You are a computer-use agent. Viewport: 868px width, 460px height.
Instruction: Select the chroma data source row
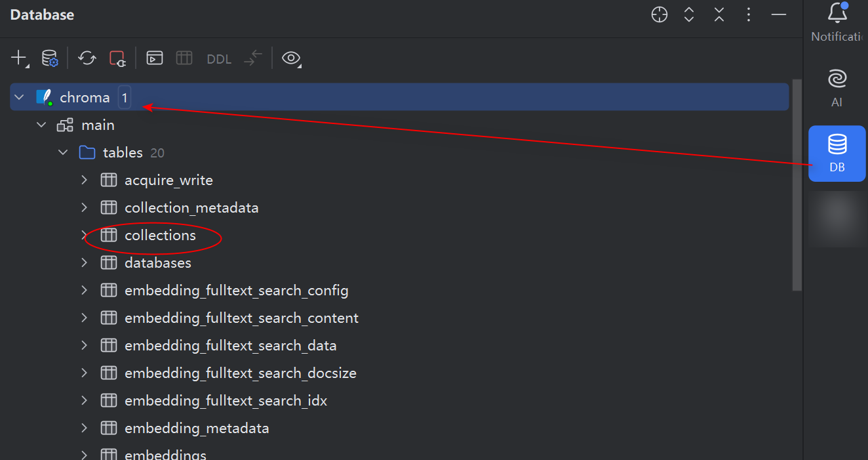click(x=399, y=97)
